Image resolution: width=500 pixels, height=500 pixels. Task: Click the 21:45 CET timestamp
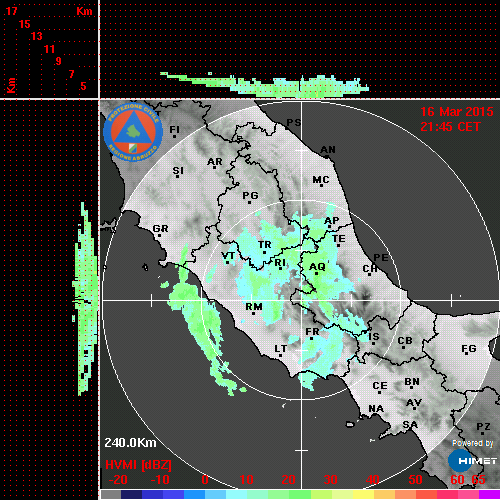click(450, 127)
